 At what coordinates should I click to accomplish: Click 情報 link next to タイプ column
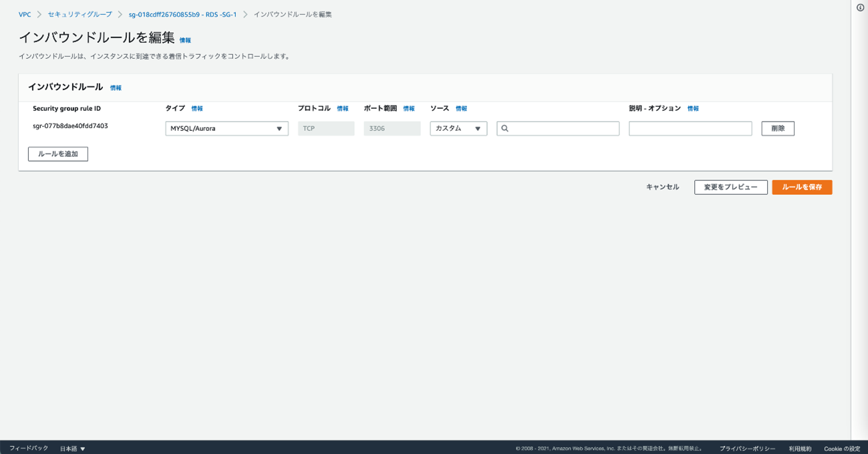point(197,109)
